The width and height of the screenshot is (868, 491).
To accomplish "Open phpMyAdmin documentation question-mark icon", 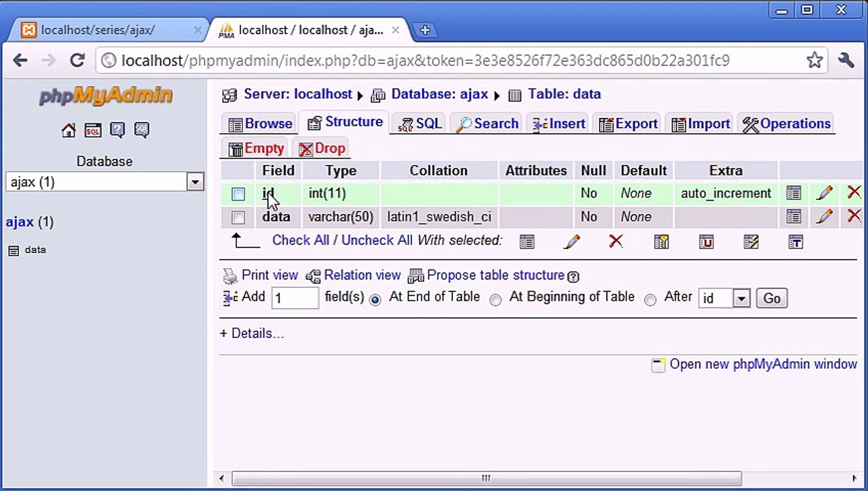I will 117,130.
